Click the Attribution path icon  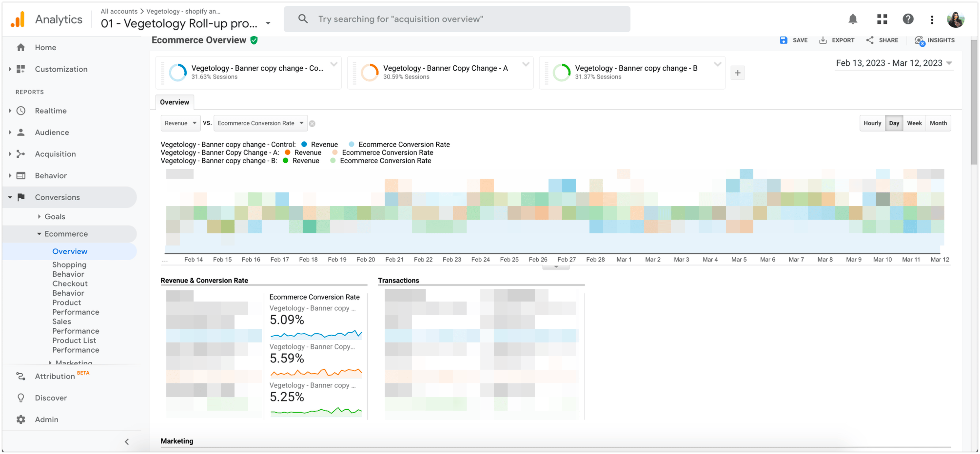coord(21,376)
